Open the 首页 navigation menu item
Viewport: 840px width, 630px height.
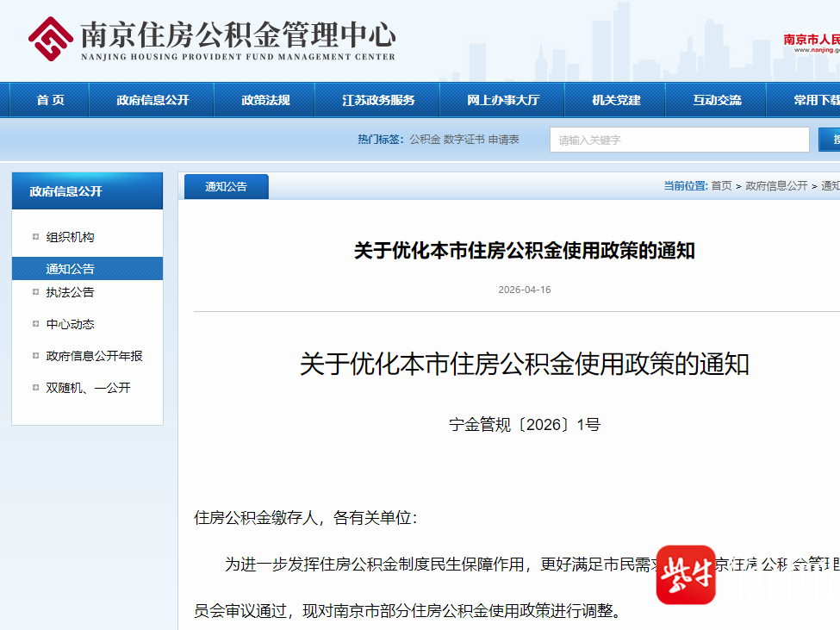point(50,100)
